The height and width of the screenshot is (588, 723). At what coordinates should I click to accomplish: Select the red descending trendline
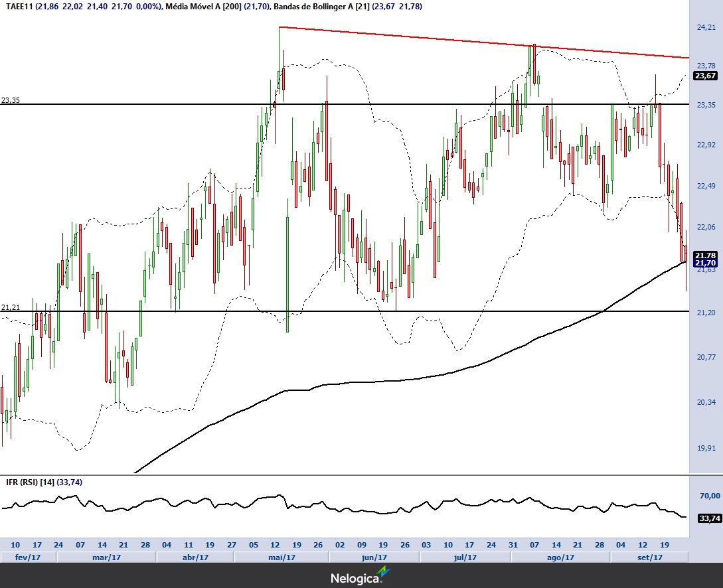tap(465, 40)
